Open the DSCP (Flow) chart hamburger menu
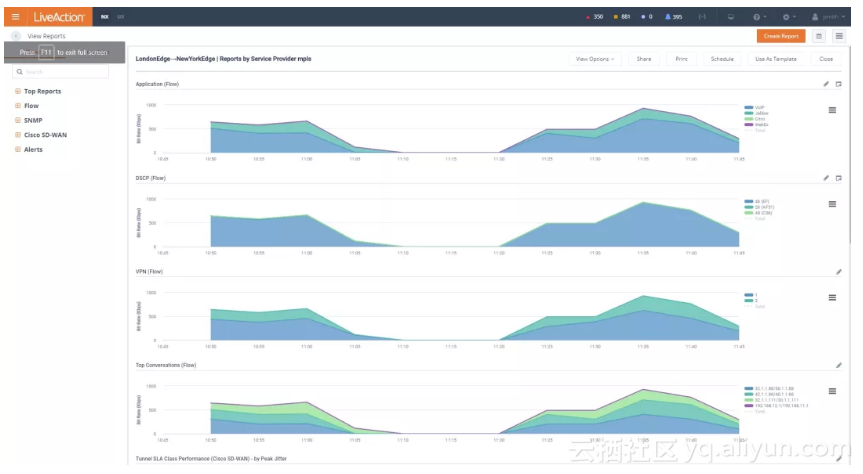 pyautogui.click(x=832, y=204)
